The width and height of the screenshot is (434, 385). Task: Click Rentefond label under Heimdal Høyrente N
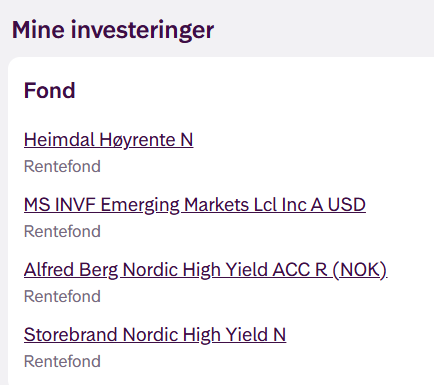coord(62,166)
